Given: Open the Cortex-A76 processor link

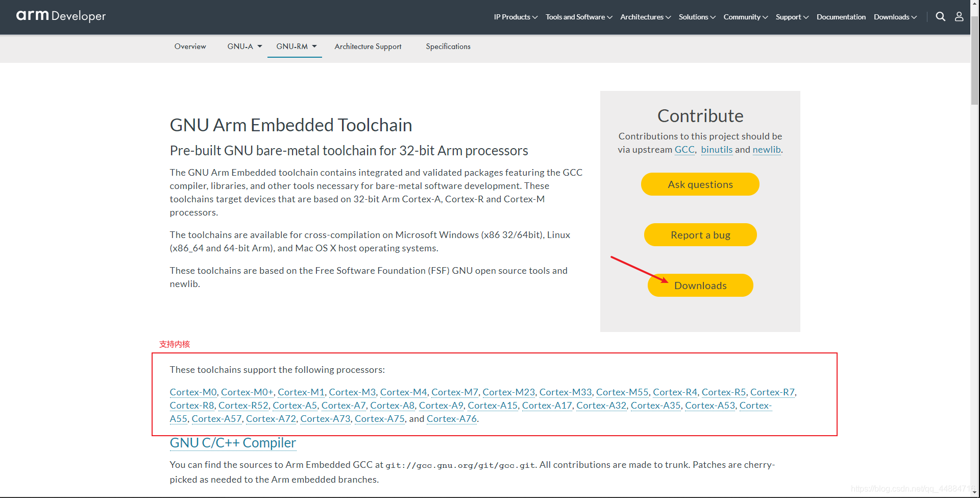Looking at the screenshot, I should (x=452, y=419).
